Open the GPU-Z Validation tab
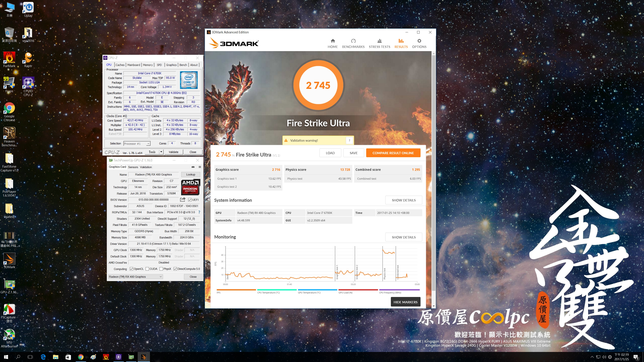 pos(146,167)
